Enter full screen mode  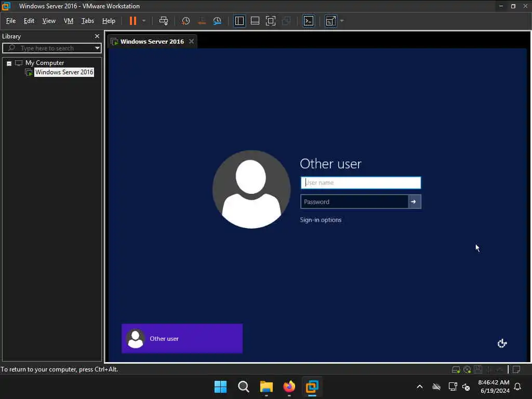pos(270,21)
